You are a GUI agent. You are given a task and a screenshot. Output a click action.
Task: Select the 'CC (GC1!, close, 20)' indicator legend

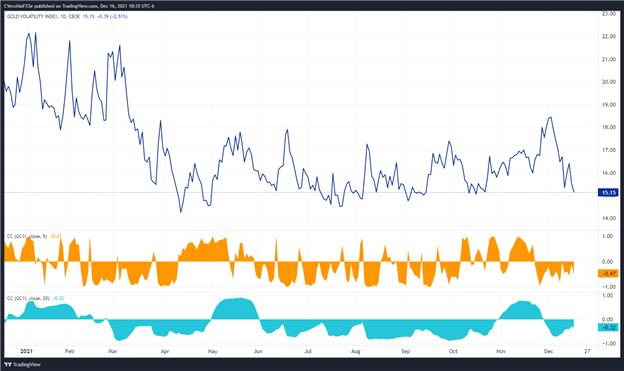[28, 298]
